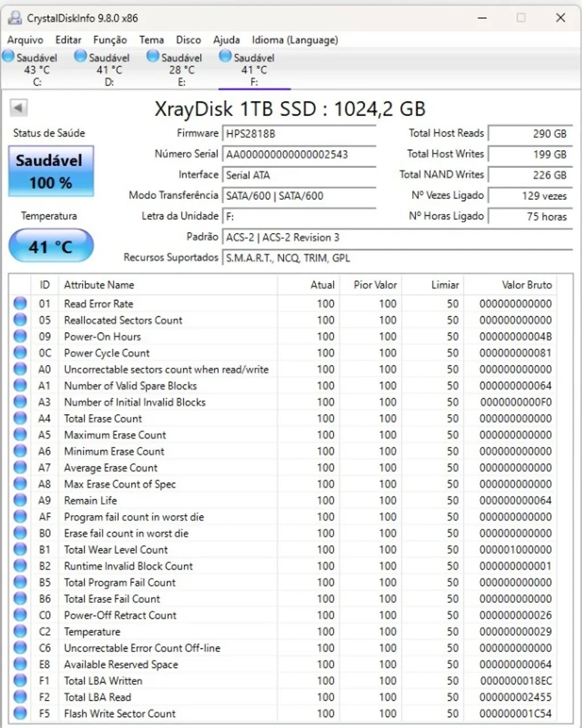
Task: Select the blue status icon for Read Error Rate
Action: point(20,303)
